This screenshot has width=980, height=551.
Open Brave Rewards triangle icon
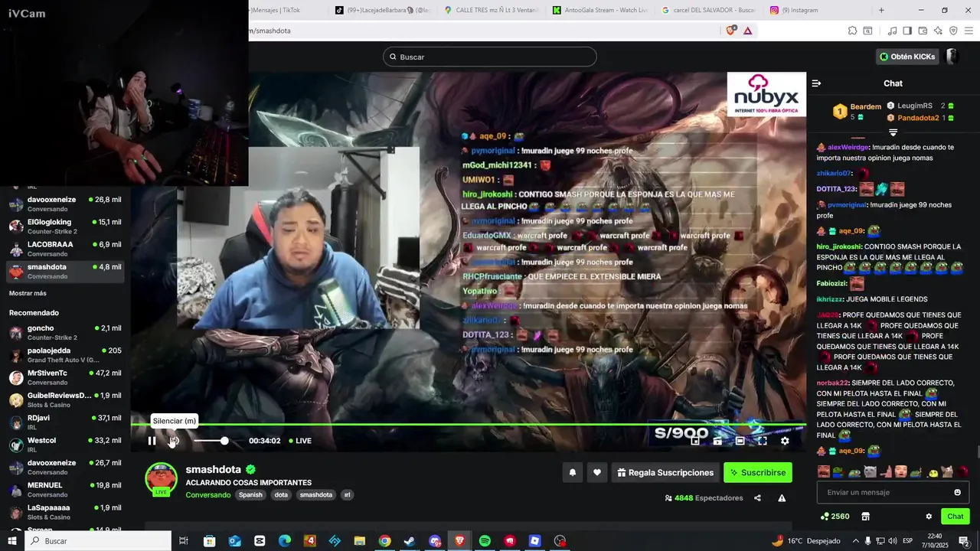pos(747,31)
